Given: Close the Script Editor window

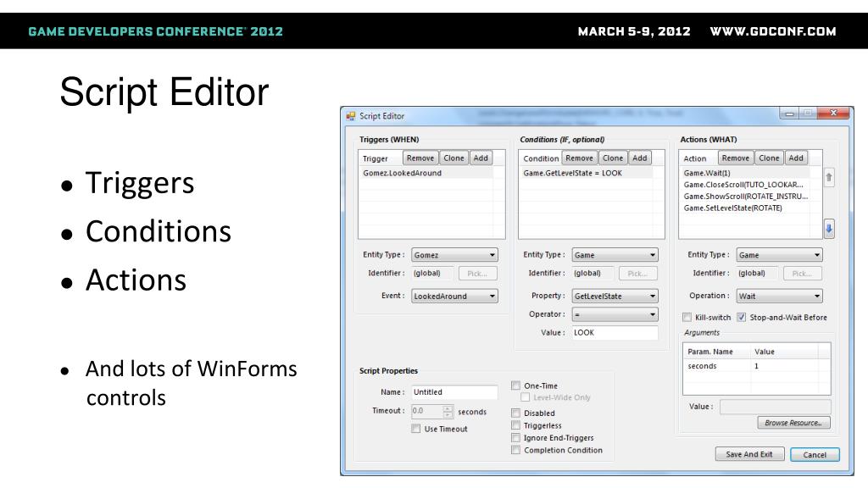Looking at the screenshot, I should click(833, 113).
